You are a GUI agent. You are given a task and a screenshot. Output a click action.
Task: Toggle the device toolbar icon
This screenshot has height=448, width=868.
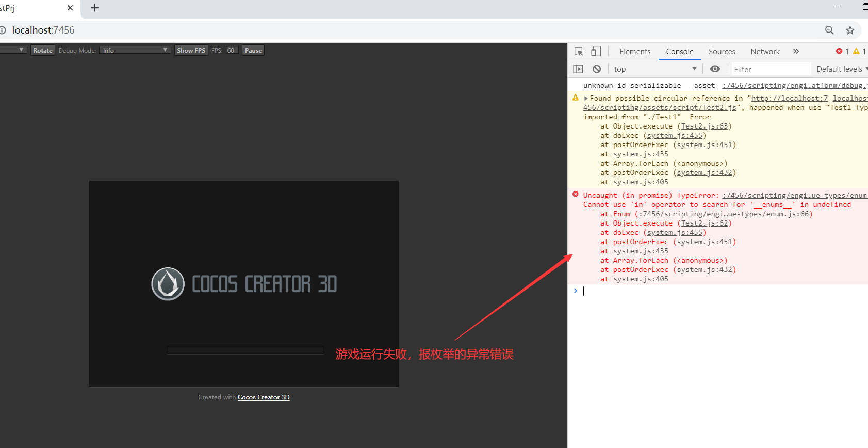596,51
